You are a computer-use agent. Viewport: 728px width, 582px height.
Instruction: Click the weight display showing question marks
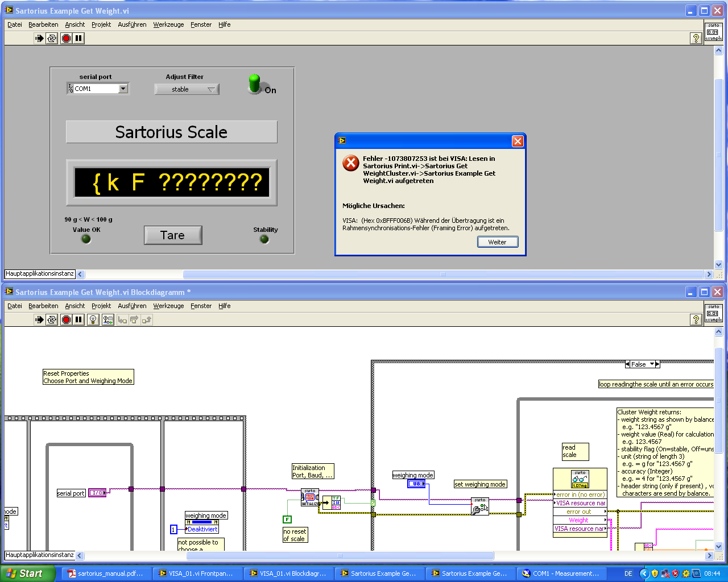(x=172, y=182)
